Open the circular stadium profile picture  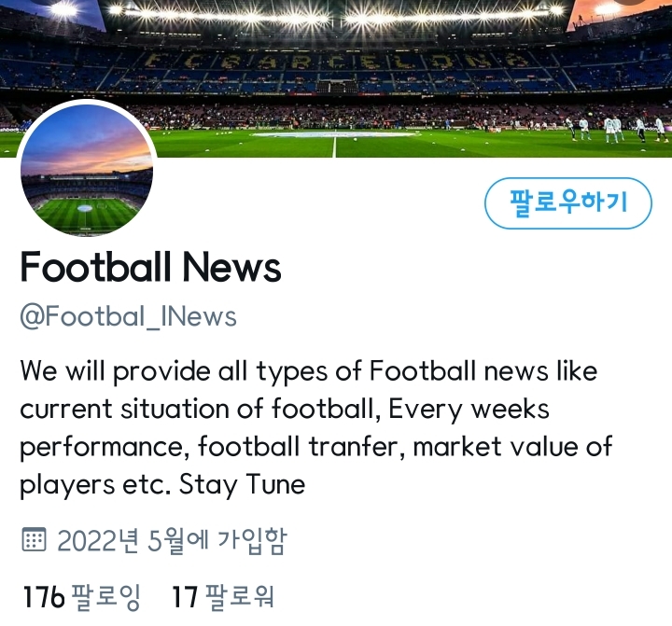(87, 169)
